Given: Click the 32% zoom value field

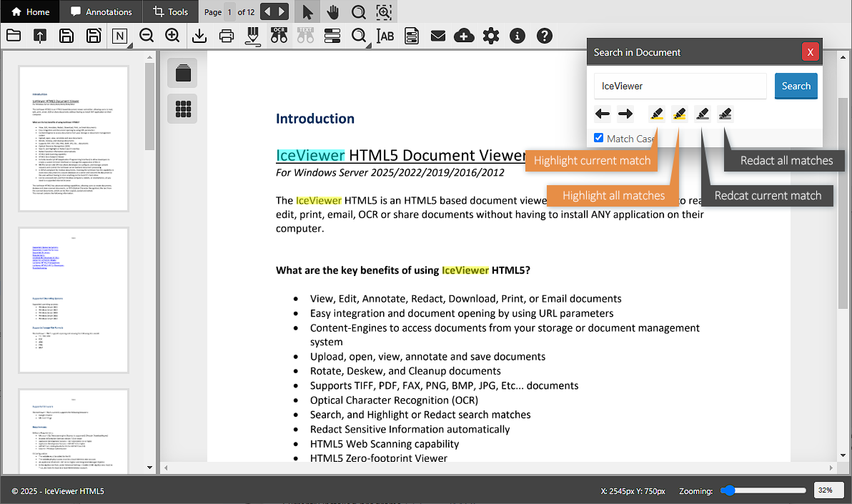Looking at the screenshot, I should pos(828,490).
